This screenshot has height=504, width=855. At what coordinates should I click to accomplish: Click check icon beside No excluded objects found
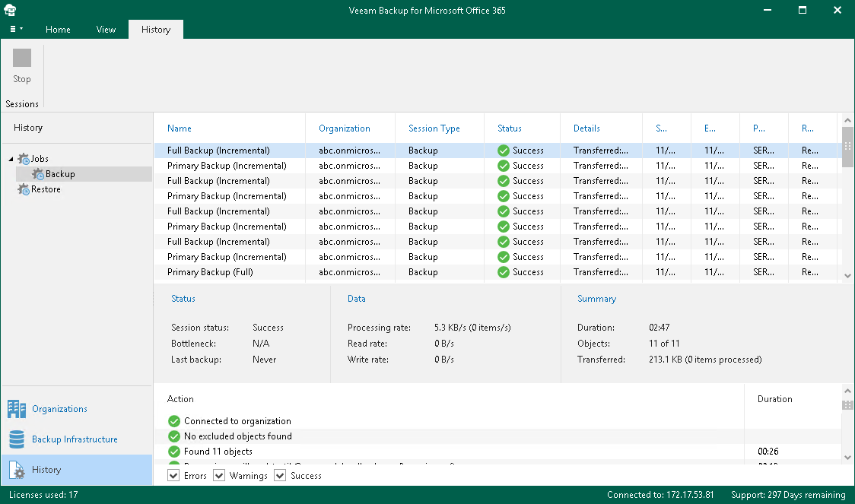click(174, 436)
